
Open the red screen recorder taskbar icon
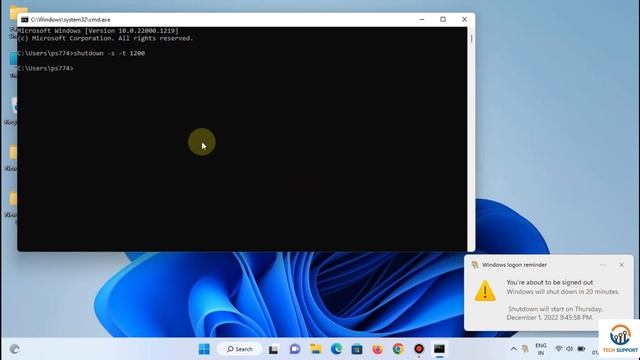(x=419, y=349)
